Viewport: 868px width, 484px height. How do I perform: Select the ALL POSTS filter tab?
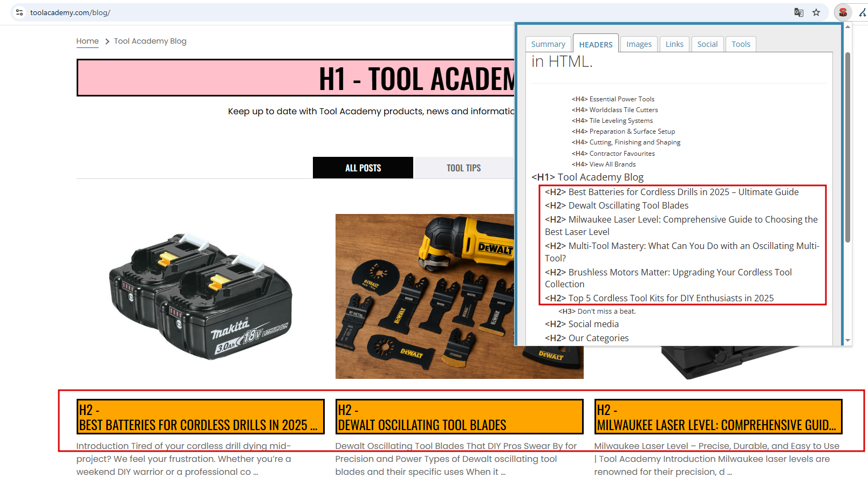tap(363, 168)
